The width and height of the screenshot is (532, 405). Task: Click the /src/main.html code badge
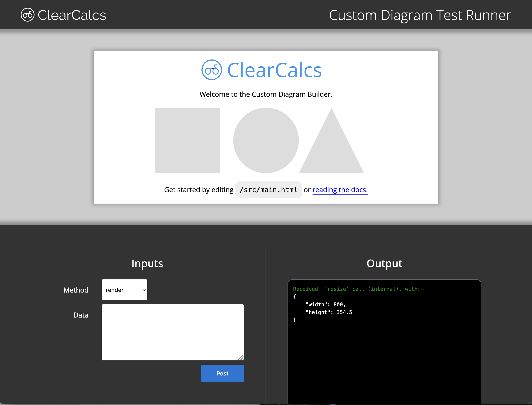click(268, 190)
